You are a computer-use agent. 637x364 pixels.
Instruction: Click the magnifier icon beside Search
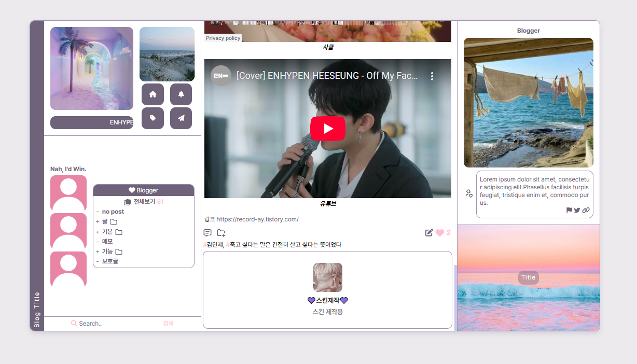click(x=74, y=323)
